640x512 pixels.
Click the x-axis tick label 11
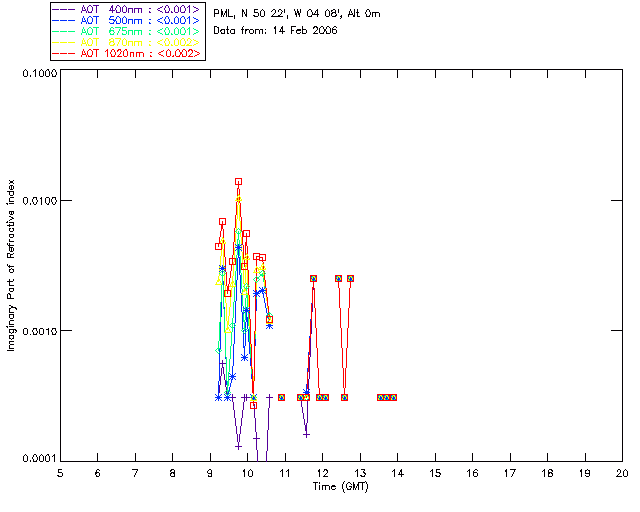point(284,473)
